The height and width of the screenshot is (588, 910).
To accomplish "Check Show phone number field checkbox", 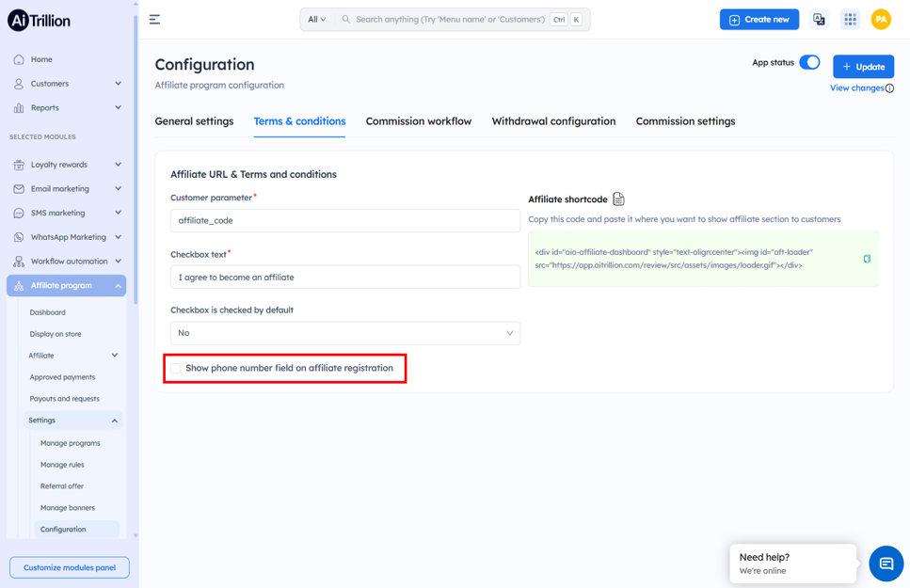I will [x=175, y=368].
